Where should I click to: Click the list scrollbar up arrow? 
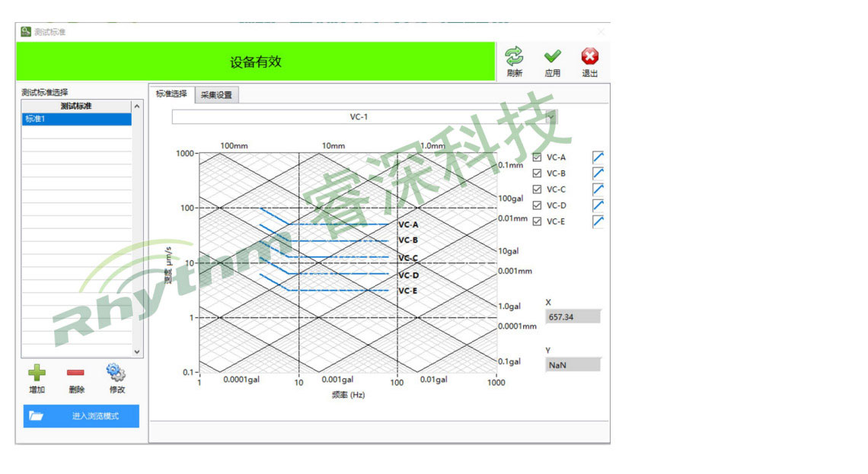137,107
